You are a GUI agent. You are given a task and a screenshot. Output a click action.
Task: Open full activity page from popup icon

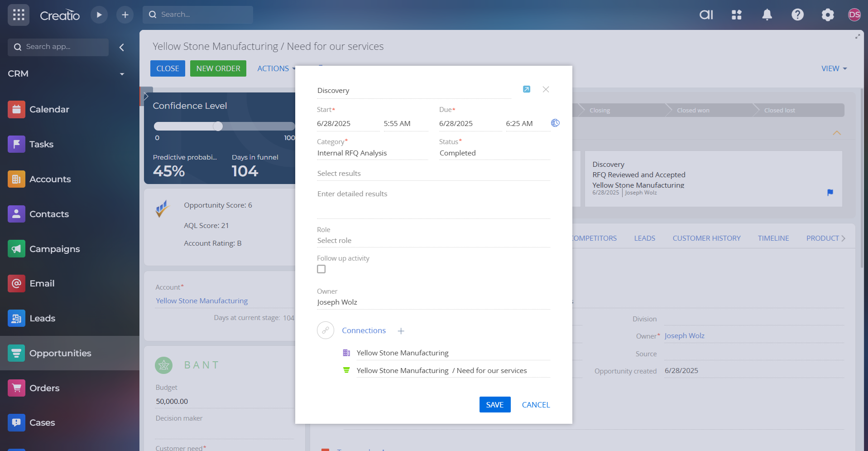tap(526, 89)
